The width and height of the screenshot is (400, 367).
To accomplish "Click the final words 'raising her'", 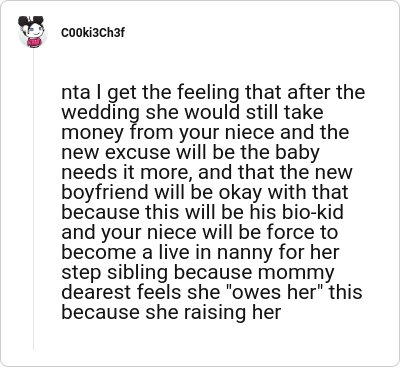I will coord(232,313).
